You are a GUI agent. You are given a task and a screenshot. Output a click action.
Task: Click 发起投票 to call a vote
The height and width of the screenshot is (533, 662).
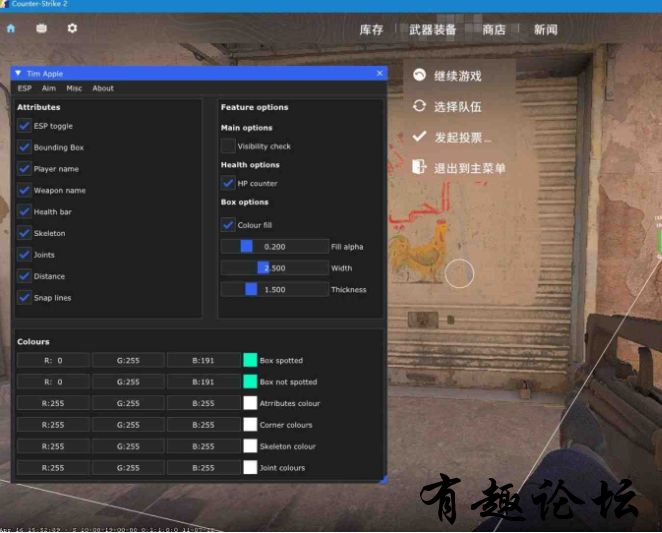tap(463, 138)
